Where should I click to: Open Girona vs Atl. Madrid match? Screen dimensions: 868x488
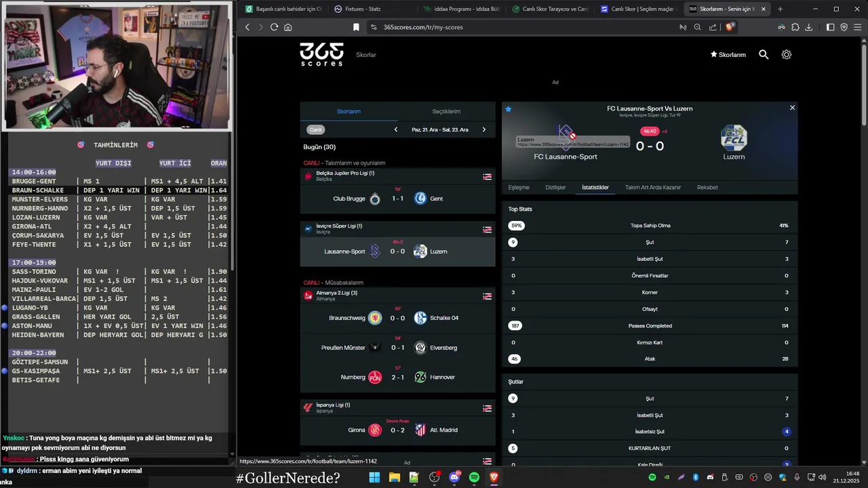point(398,430)
